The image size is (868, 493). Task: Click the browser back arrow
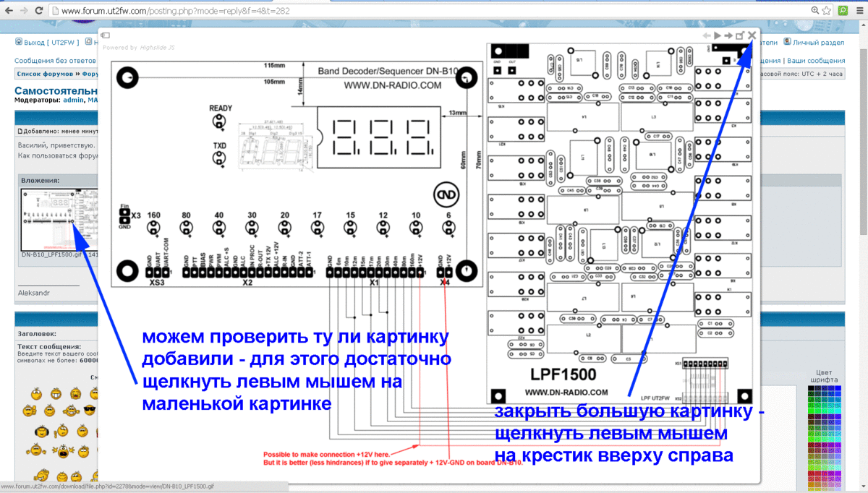pyautogui.click(x=9, y=11)
